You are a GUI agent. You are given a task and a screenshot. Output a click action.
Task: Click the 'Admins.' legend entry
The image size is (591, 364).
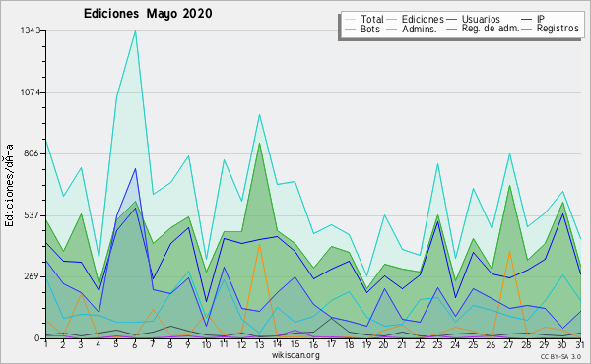pos(420,29)
